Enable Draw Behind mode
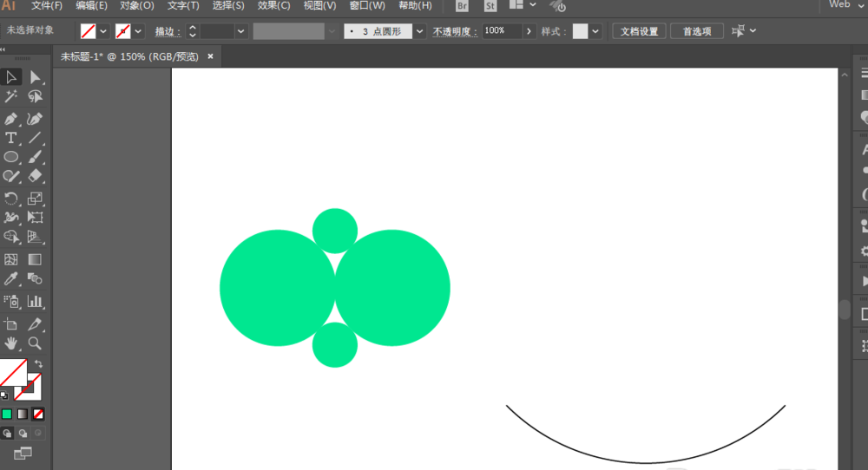The width and height of the screenshot is (868, 470). coord(23,434)
